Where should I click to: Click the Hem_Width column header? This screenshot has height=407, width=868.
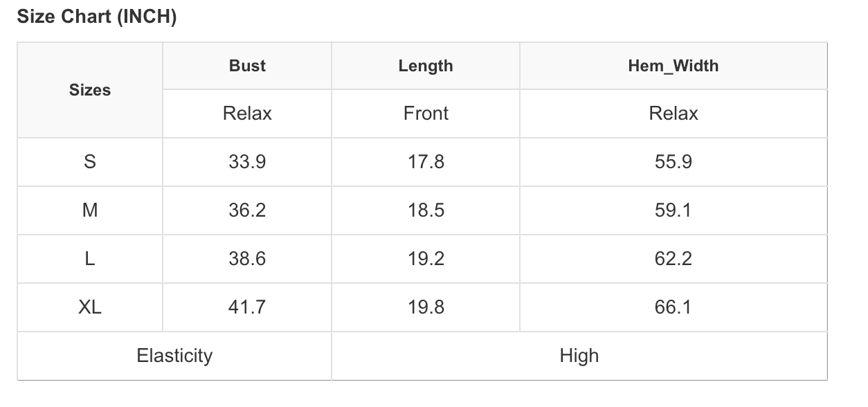pyautogui.click(x=673, y=66)
